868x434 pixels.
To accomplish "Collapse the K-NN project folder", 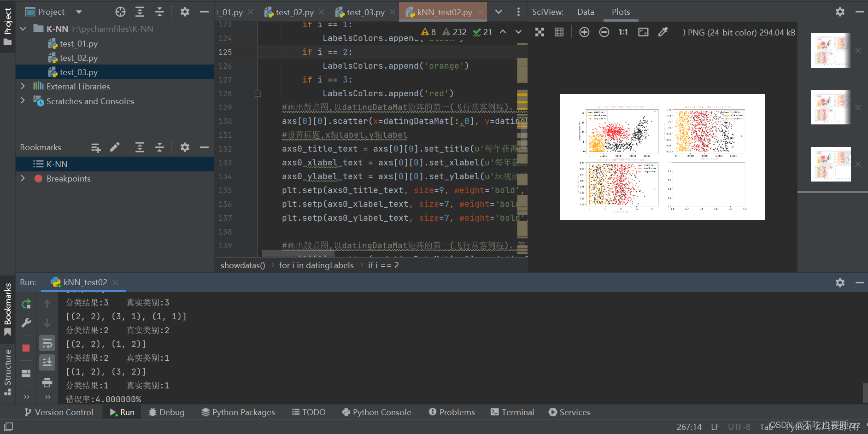I will tap(23, 29).
